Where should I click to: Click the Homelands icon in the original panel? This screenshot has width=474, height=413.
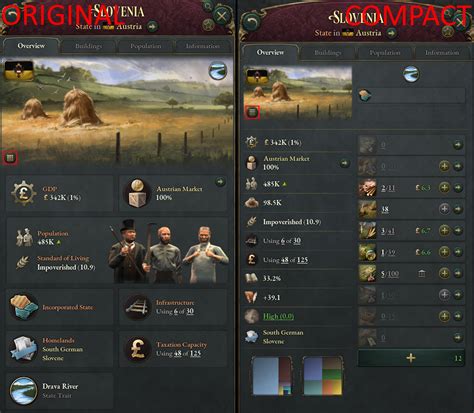pyautogui.click(x=23, y=349)
